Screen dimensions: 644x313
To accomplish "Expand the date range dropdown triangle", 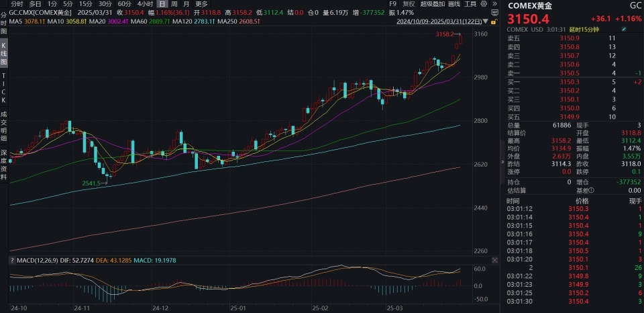I will click(485, 21).
